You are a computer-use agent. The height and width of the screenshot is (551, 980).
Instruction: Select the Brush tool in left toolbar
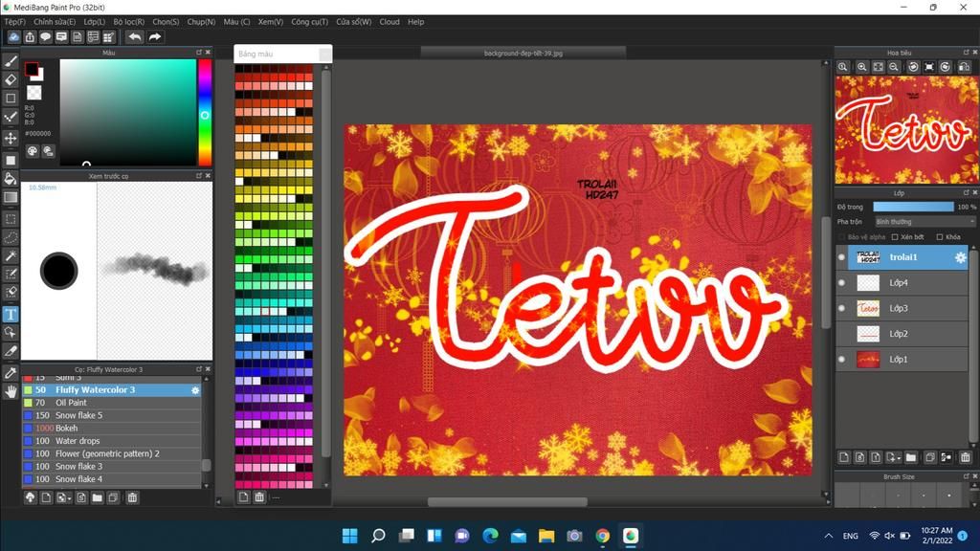point(11,61)
